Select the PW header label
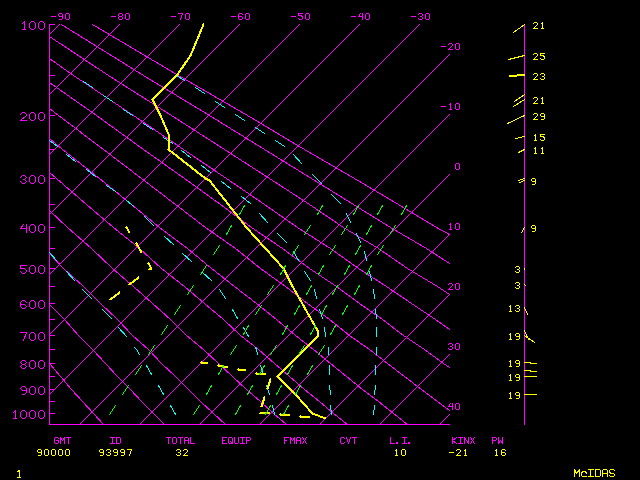This screenshot has height=480, width=640. tap(497, 440)
